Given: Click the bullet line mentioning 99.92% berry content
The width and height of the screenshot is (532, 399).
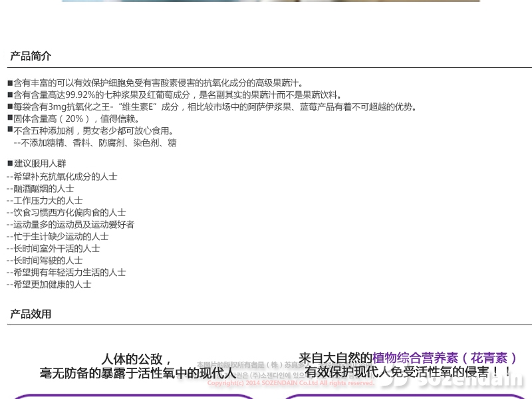Looking at the screenshot, I should pyautogui.click(x=178, y=95).
